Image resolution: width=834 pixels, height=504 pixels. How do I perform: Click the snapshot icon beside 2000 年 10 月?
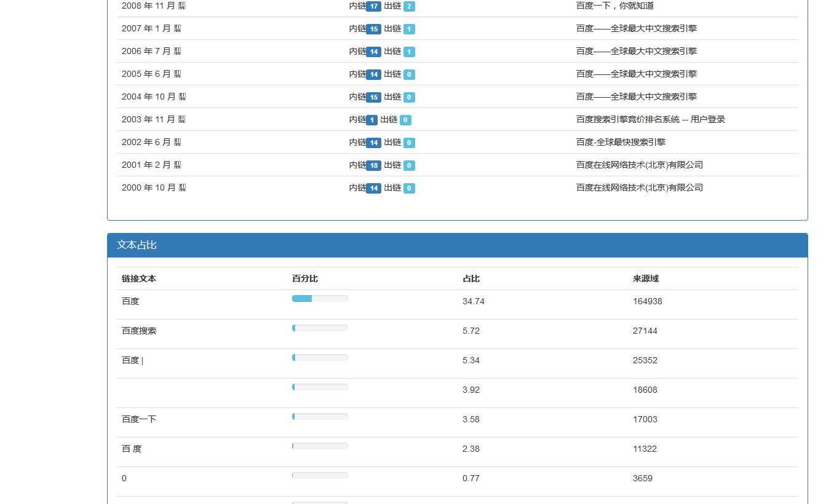tap(182, 187)
